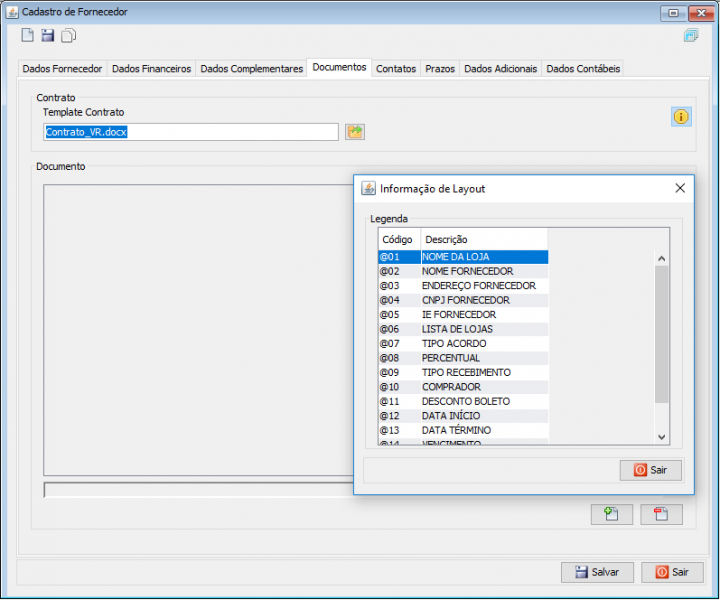Click code cell @05

pyautogui.click(x=399, y=315)
